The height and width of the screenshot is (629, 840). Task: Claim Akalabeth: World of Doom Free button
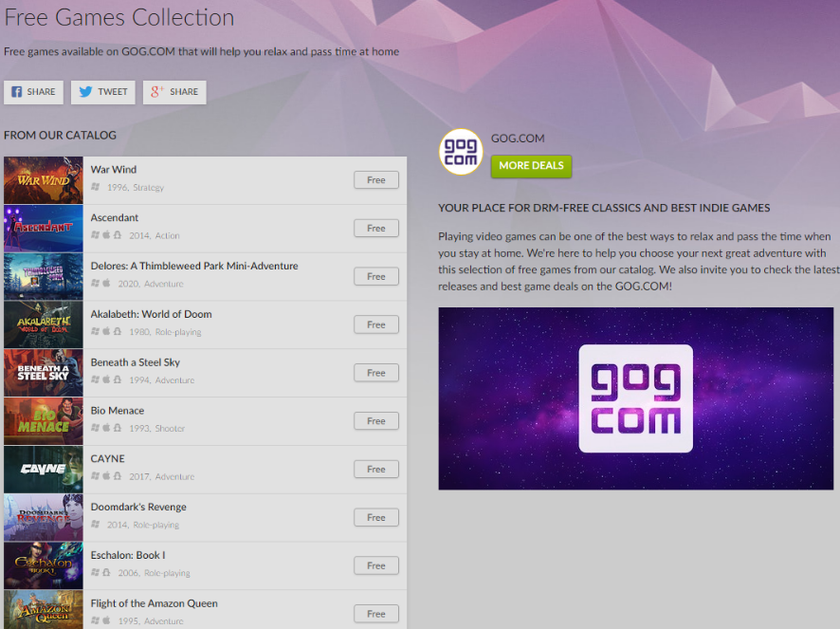click(x=376, y=325)
